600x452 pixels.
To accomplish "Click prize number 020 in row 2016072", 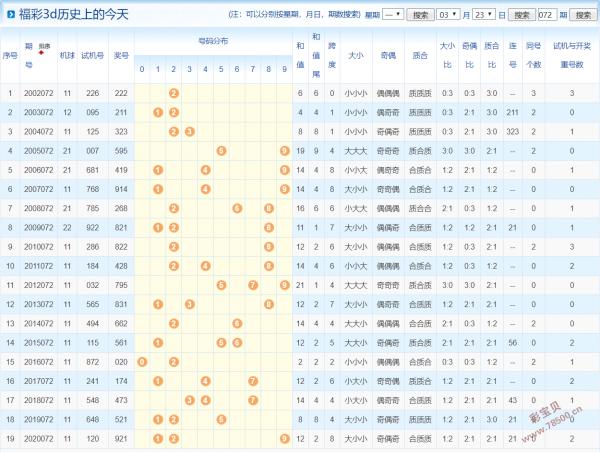I will (x=121, y=362).
